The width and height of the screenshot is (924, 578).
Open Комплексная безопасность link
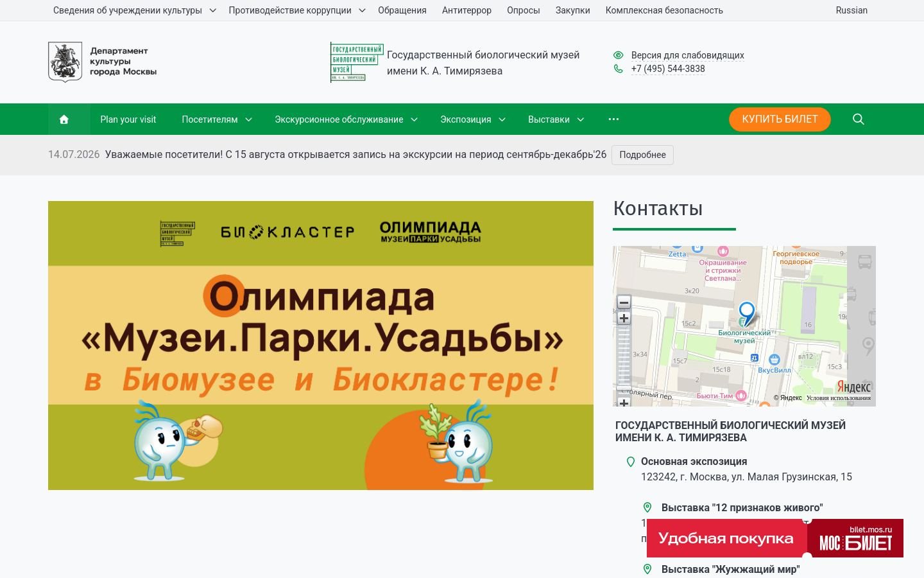[x=664, y=10]
